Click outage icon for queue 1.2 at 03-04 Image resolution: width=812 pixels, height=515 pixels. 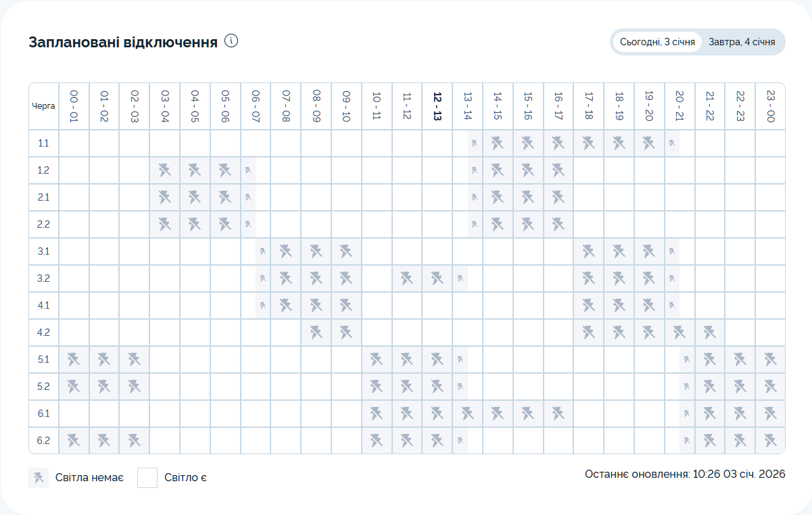164,170
